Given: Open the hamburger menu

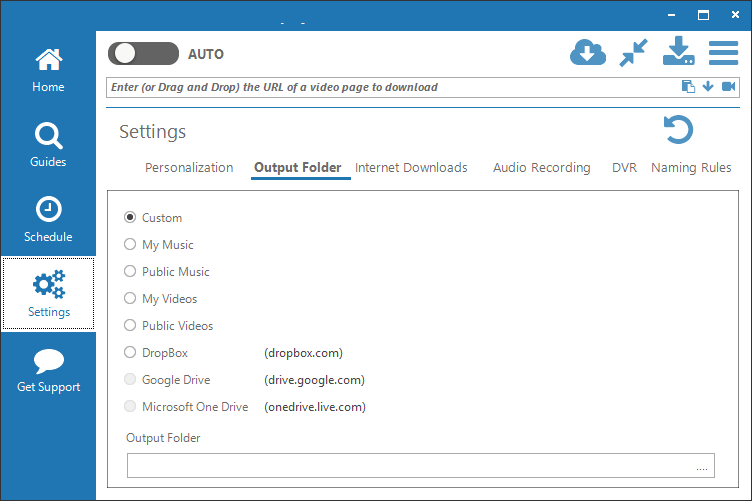Looking at the screenshot, I should coord(723,53).
